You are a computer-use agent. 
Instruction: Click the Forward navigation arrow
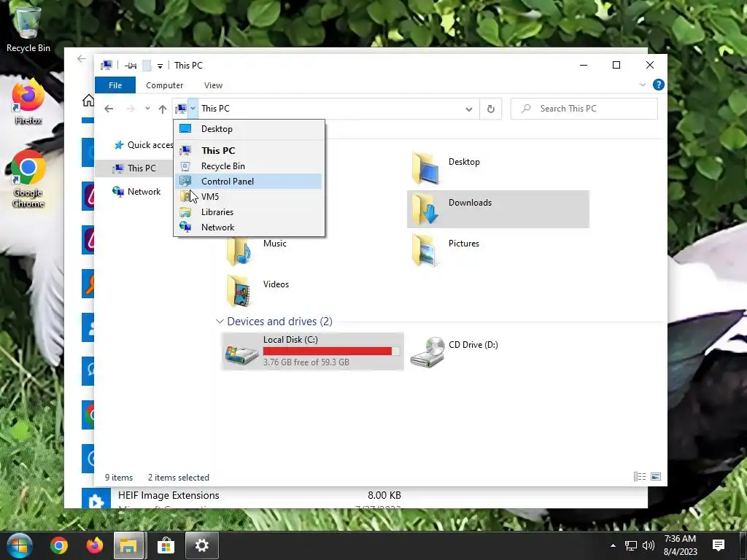point(130,109)
